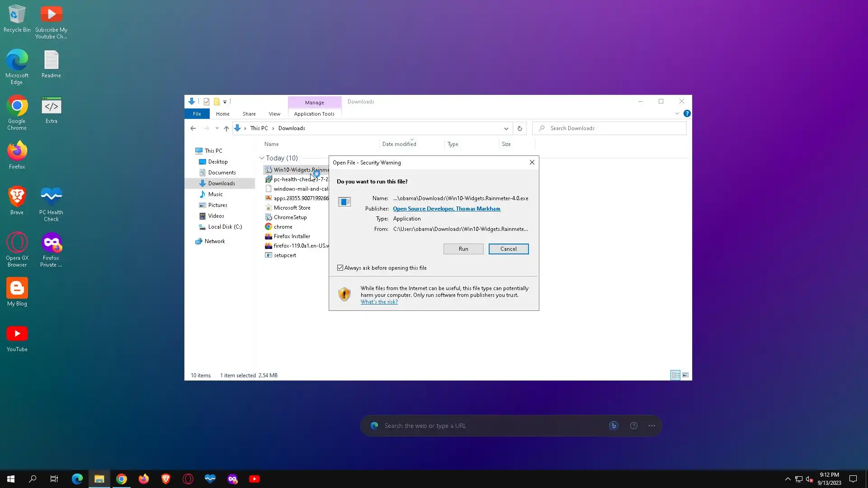
Task: Open the File ribbon tab
Action: (197, 114)
